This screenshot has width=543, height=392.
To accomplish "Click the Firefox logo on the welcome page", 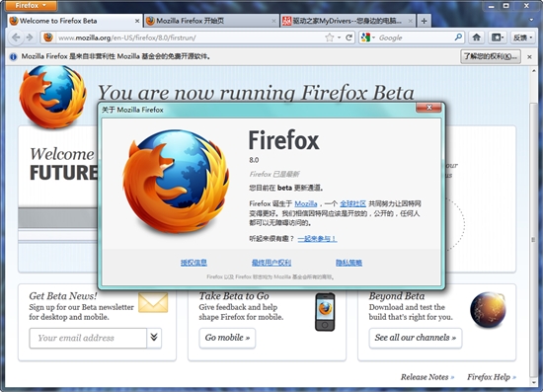I will (52, 97).
